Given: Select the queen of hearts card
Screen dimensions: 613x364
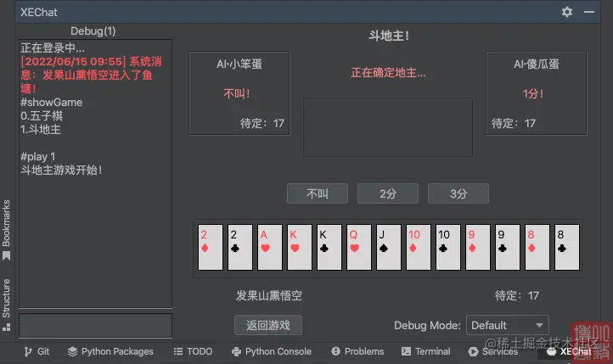Looking at the screenshot, I should pos(359,247).
